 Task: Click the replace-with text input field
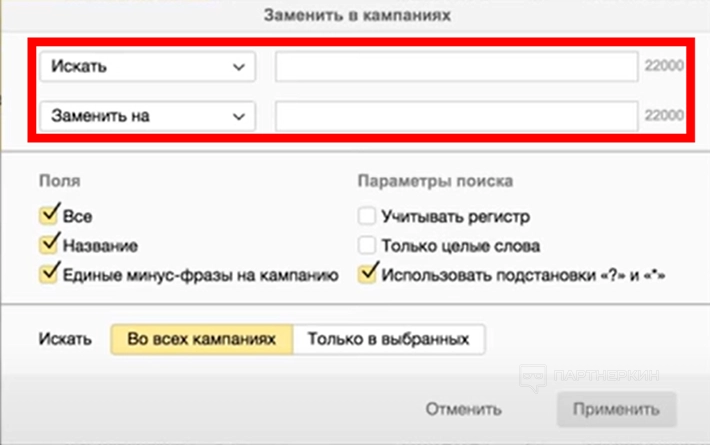[457, 116]
